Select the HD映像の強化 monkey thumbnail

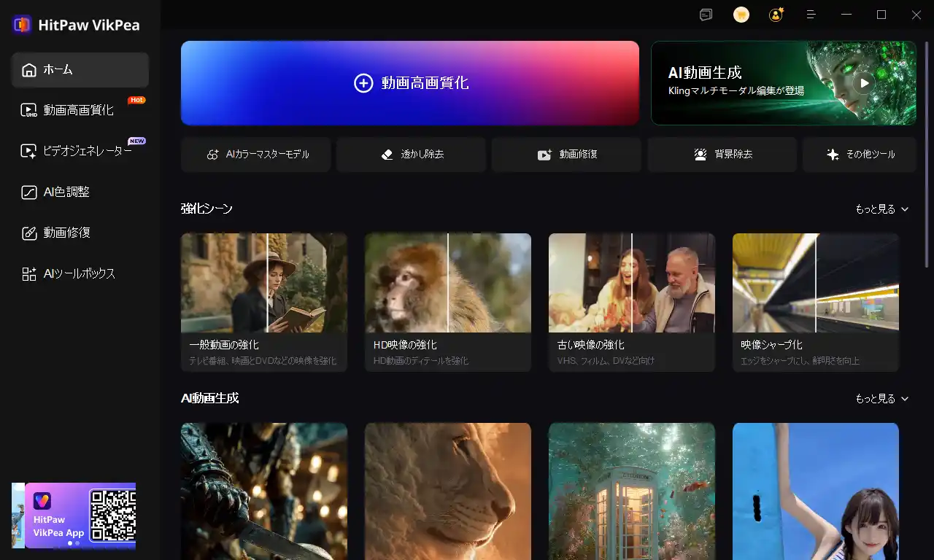[x=448, y=283]
